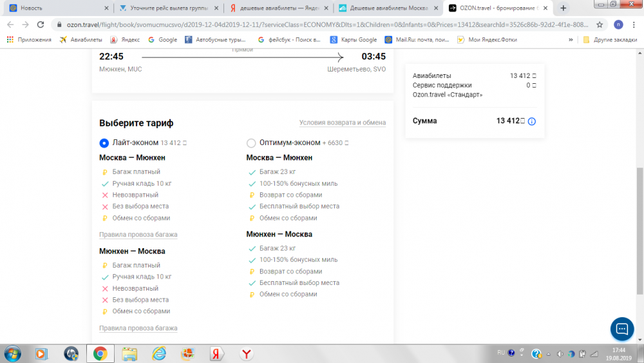644x363 pixels.
Task: Click arrival time 03:45
Action: (x=374, y=56)
